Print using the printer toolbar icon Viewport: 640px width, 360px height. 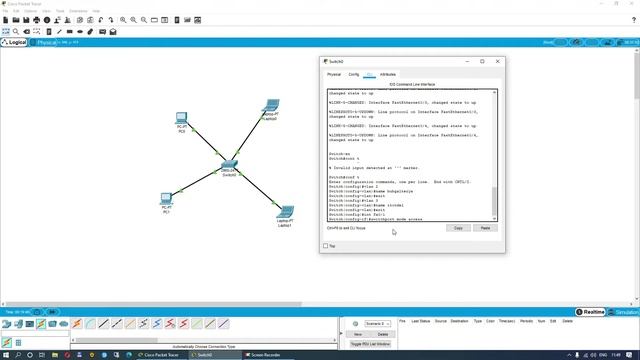(x=37, y=20)
